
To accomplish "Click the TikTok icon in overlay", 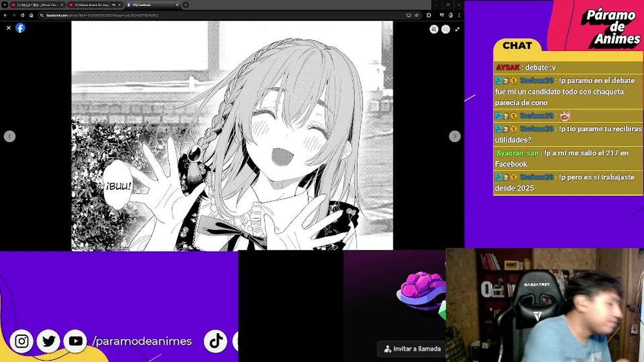I will pos(216,341).
